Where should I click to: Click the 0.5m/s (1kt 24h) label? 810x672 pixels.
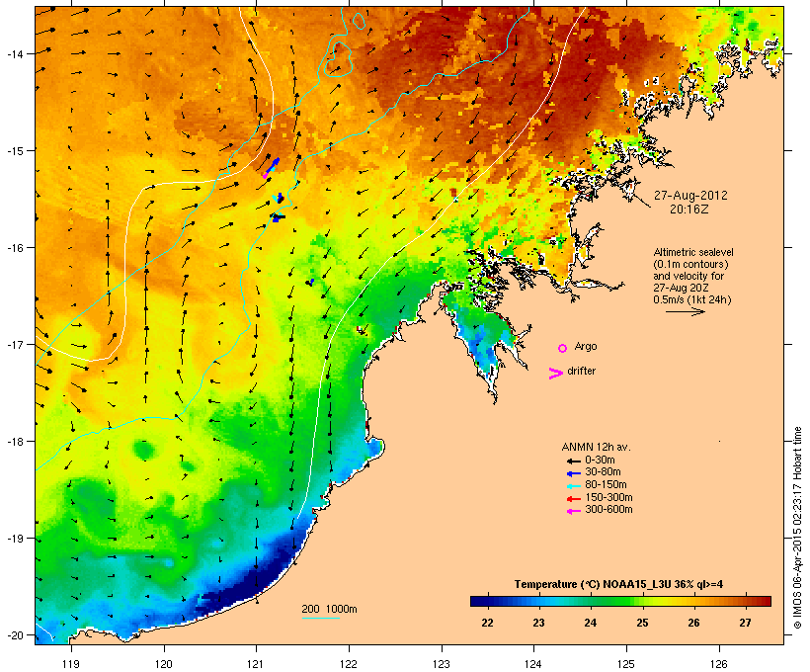click(692, 299)
